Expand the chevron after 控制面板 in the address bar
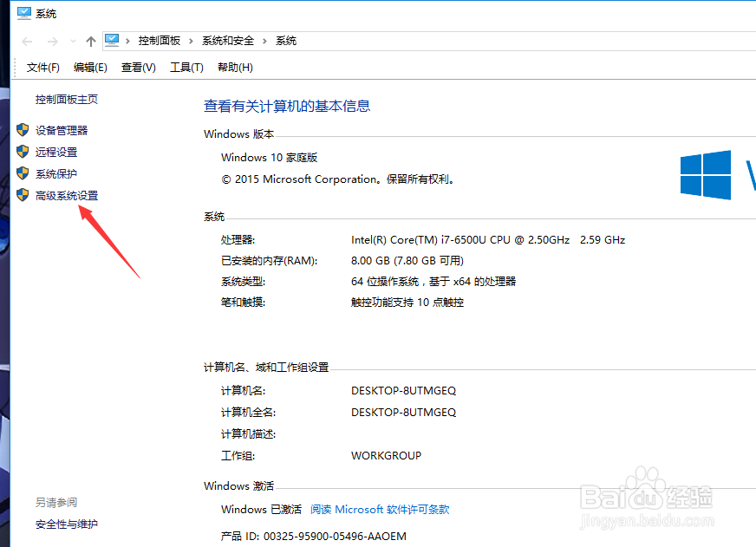The height and width of the screenshot is (547, 756). (x=191, y=41)
